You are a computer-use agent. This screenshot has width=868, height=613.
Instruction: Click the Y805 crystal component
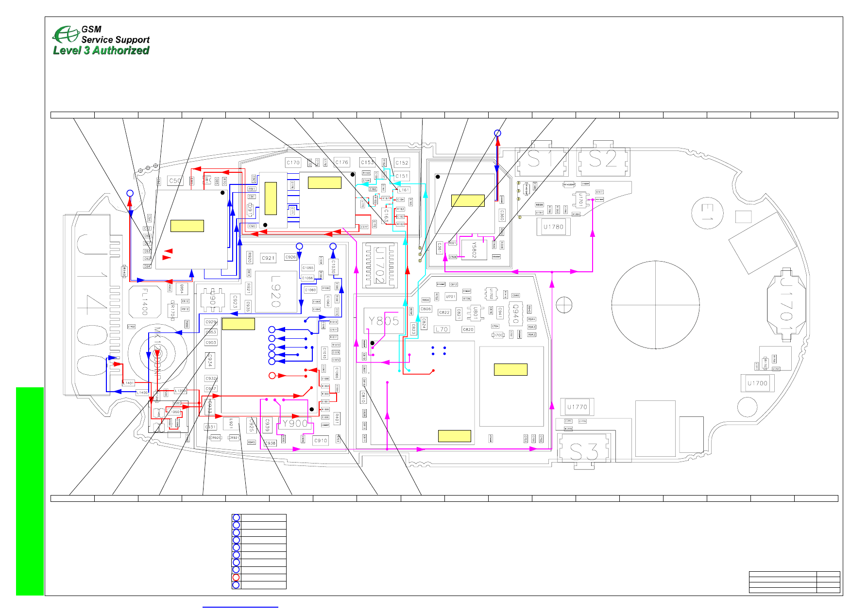(384, 321)
